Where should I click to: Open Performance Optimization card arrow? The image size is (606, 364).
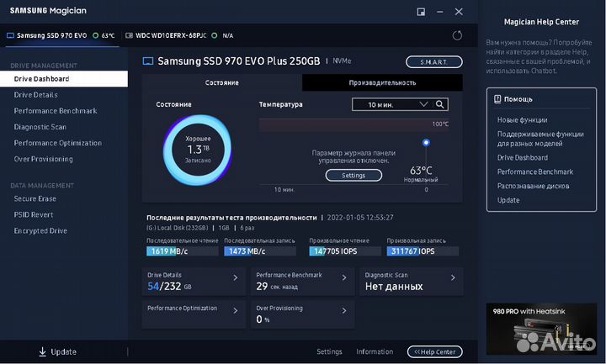236,311
